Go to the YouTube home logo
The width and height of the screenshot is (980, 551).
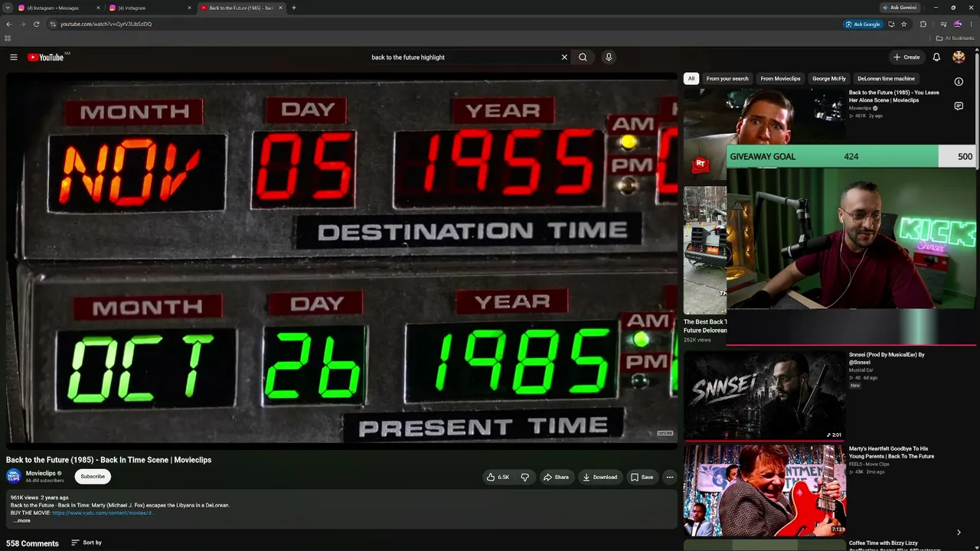click(46, 57)
